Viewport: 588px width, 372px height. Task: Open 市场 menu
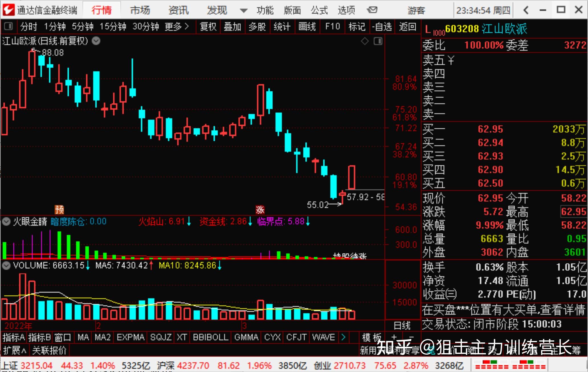click(x=140, y=10)
